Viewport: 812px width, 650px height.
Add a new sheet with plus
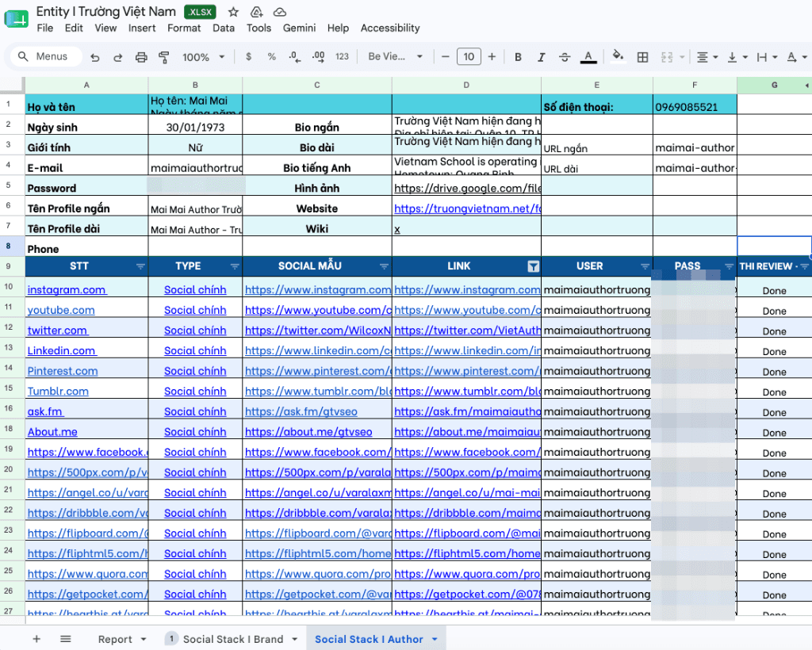36,639
